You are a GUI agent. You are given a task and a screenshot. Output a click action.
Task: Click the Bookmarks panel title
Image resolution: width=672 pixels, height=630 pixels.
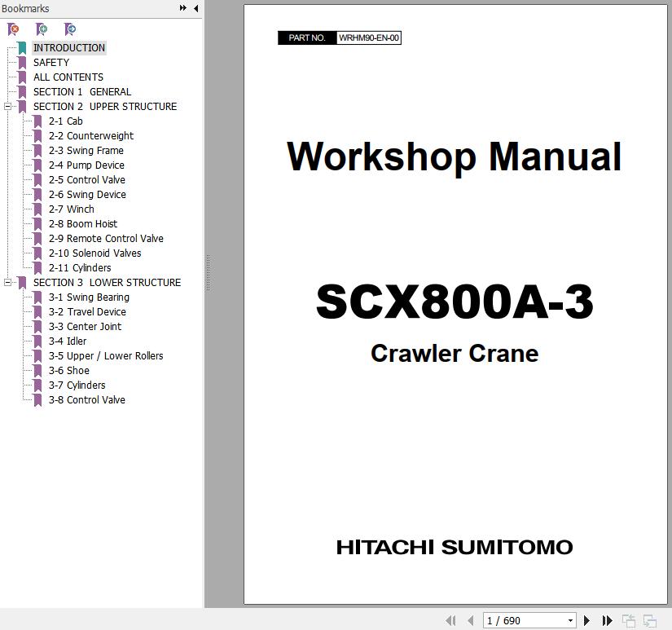[25, 9]
